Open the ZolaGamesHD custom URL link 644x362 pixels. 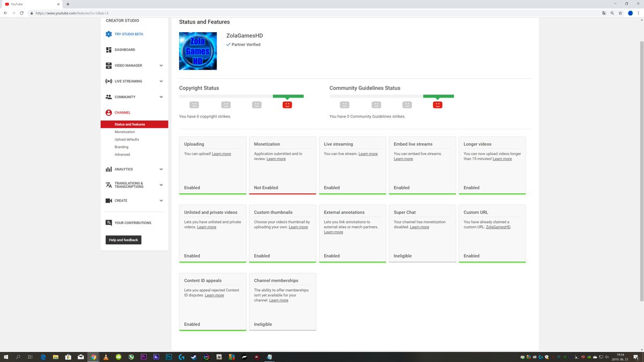498,227
